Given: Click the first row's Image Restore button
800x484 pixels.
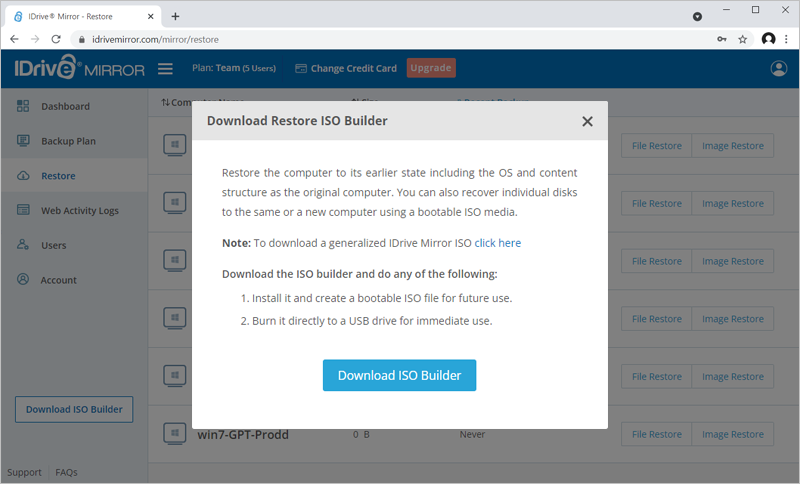Looking at the screenshot, I should pyautogui.click(x=733, y=146).
